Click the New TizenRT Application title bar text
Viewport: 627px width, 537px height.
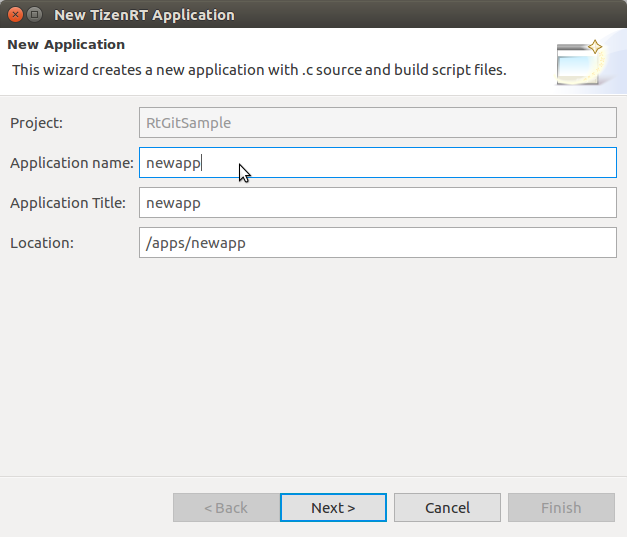tap(144, 15)
